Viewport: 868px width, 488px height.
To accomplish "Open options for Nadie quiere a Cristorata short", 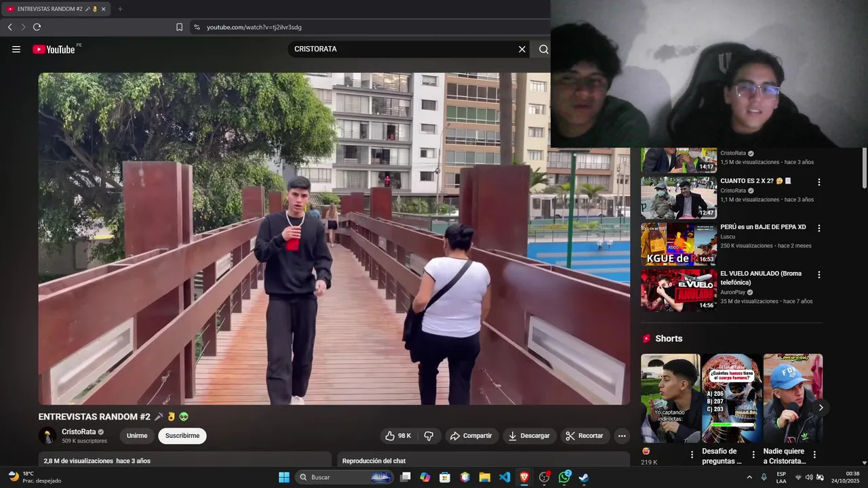I will tap(814, 455).
